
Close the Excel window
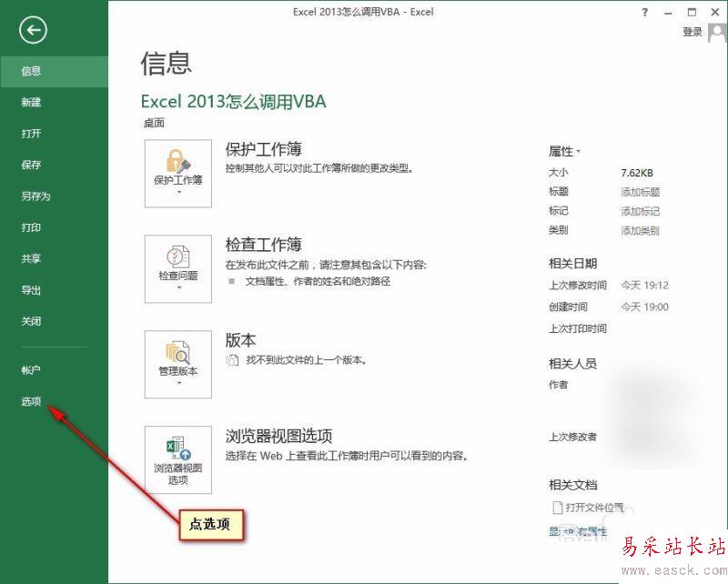pos(715,13)
